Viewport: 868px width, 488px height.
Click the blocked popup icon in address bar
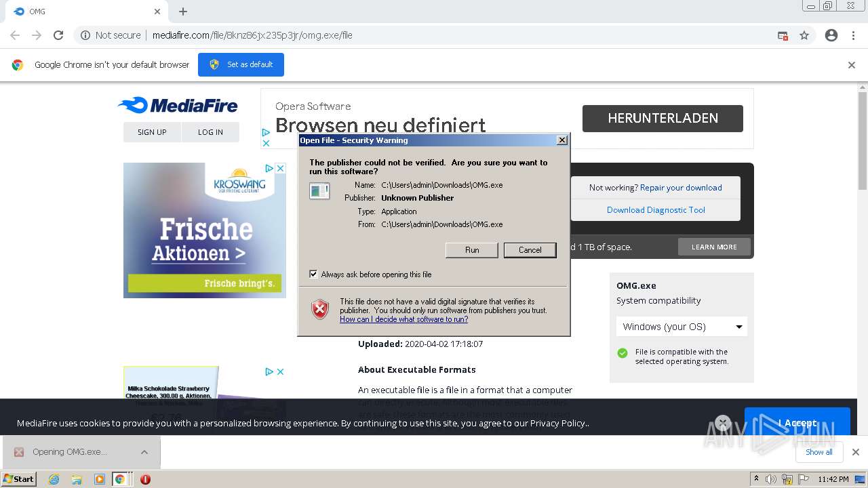pos(783,35)
